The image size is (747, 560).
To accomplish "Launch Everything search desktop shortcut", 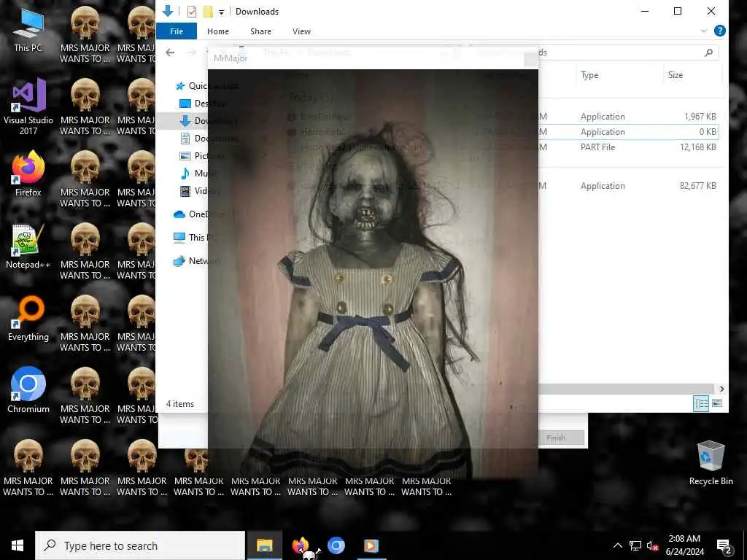I will tap(28, 319).
